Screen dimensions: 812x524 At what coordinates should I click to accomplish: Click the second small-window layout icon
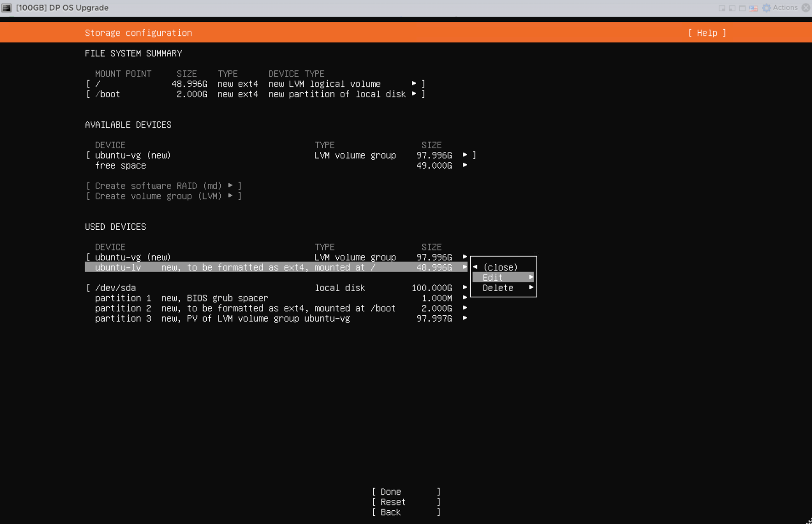click(x=732, y=8)
